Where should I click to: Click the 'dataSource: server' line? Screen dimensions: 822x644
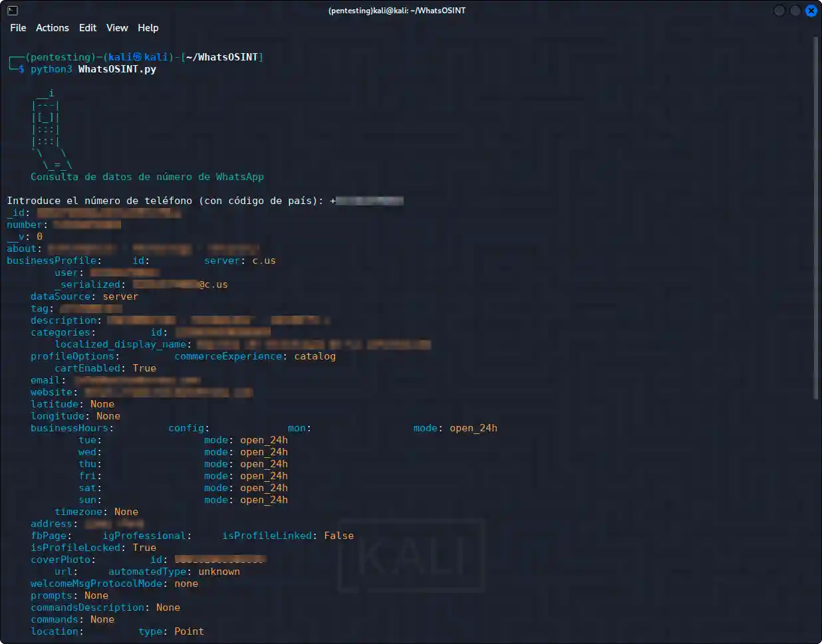click(x=84, y=296)
